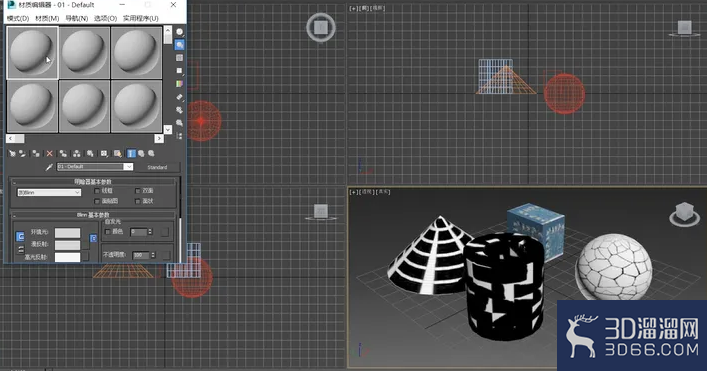Toggle ambient-diffuse color lock button

(20, 236)
